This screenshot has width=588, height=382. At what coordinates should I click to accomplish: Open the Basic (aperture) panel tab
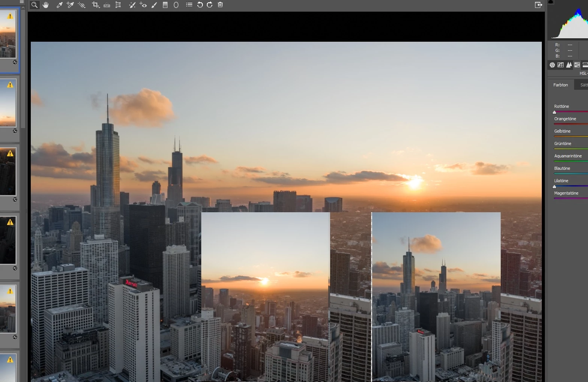(552, 65)
